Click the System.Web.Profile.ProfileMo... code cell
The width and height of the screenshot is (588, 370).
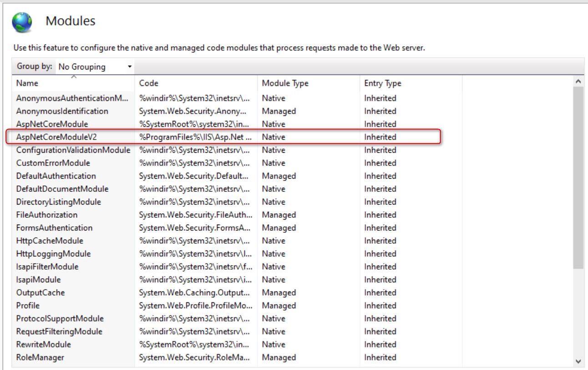195,305
